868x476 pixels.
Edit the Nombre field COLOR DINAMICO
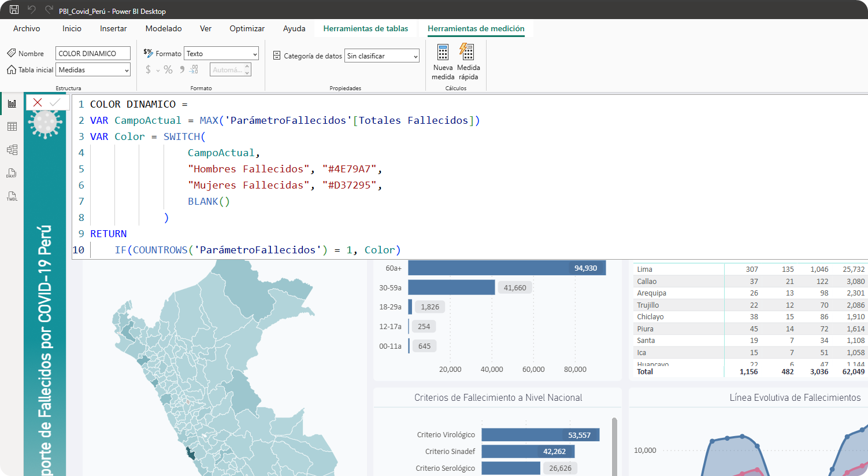(x=92, y=54)
